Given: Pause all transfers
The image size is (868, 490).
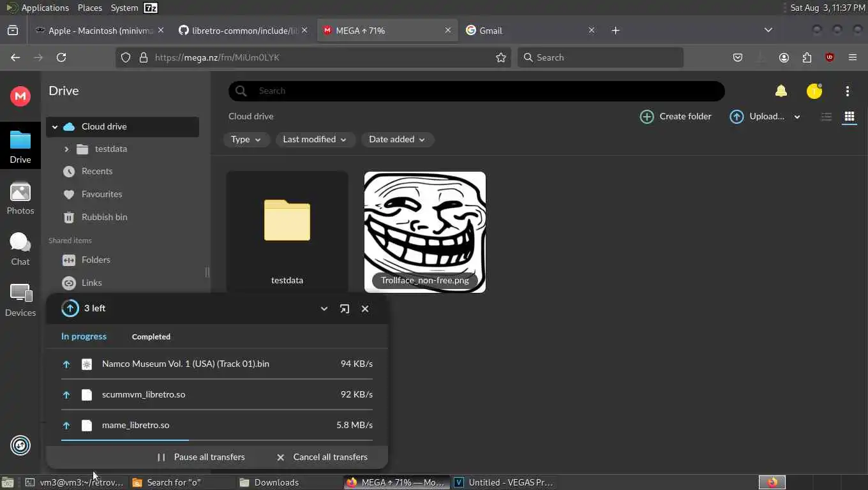Looking at the screenshot, I should tap(201, 457).
